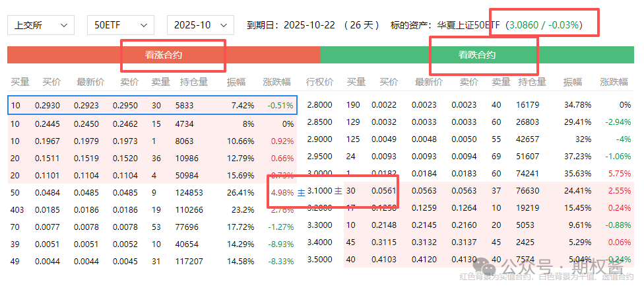Click the call-side 最新价 column header
This screenshot has height=292, width=644.
pyautogui.click(x=90, y=83)
